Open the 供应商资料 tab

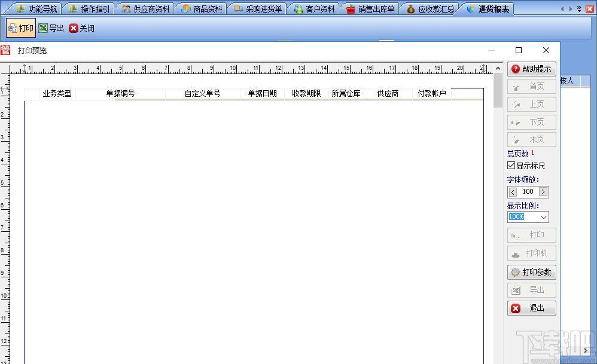click(145, 9)
